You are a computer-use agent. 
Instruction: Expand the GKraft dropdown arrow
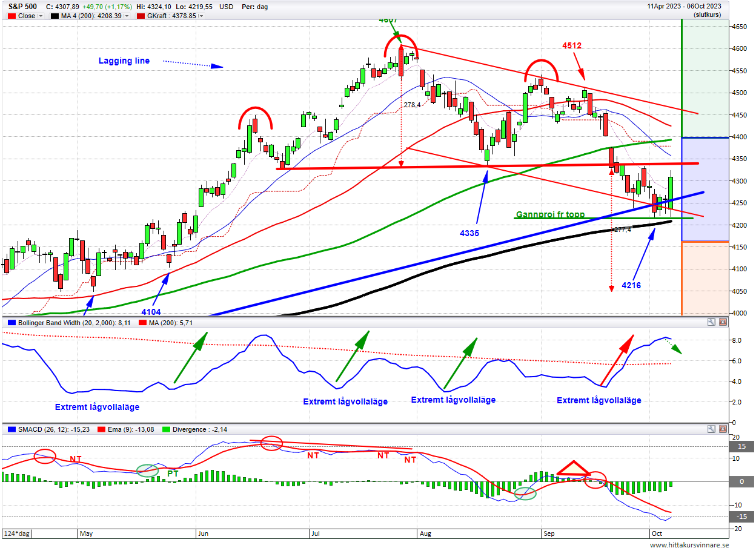click(x=201, y=16)
